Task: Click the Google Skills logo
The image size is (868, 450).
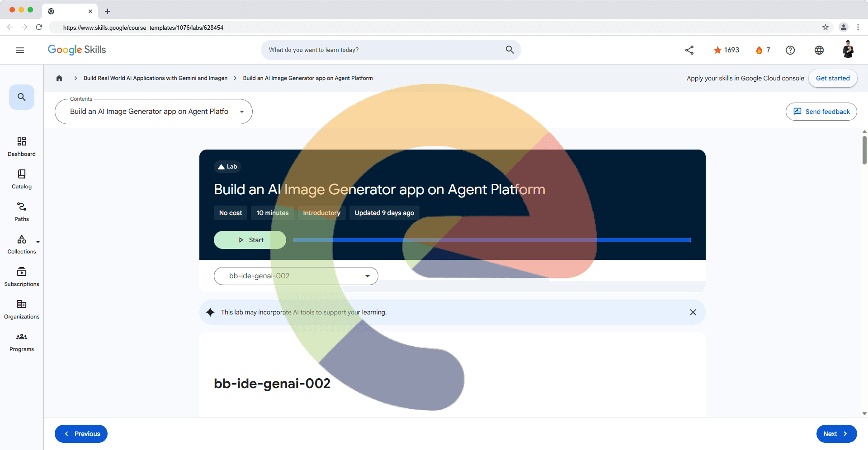Action: [x=77, y=50]
